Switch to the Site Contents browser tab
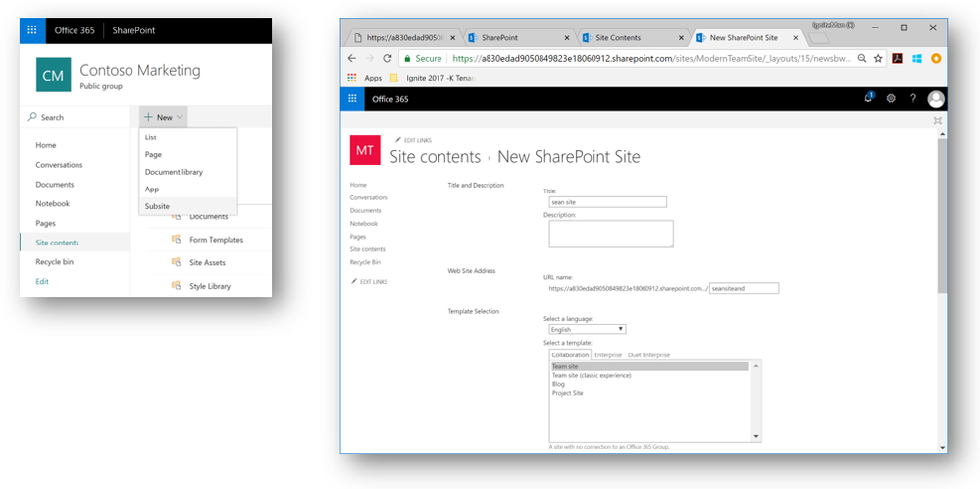 tap(633, 37)
